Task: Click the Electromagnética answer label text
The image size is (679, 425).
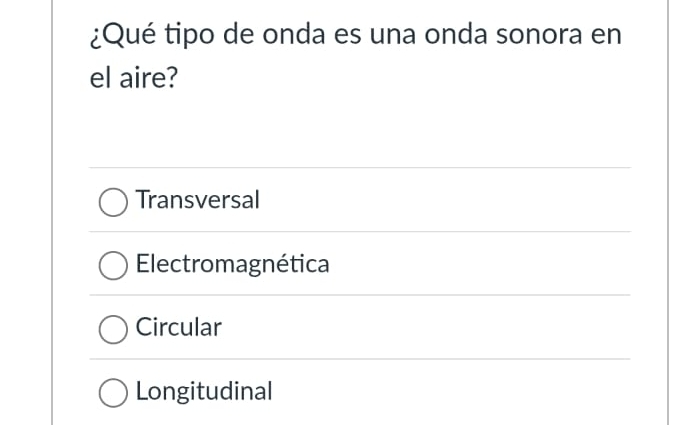Action: 232,265
